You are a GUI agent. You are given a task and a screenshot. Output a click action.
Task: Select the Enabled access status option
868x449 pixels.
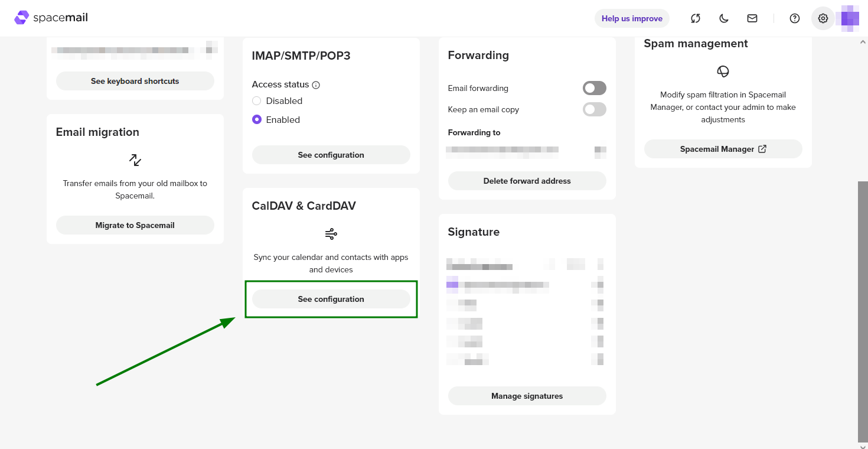[257, 119]
